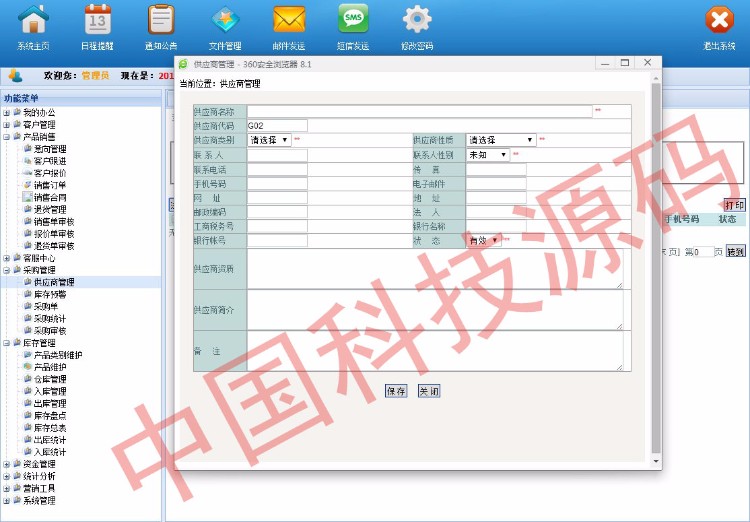Expand the 统计分析 tree node

point(7,477)
